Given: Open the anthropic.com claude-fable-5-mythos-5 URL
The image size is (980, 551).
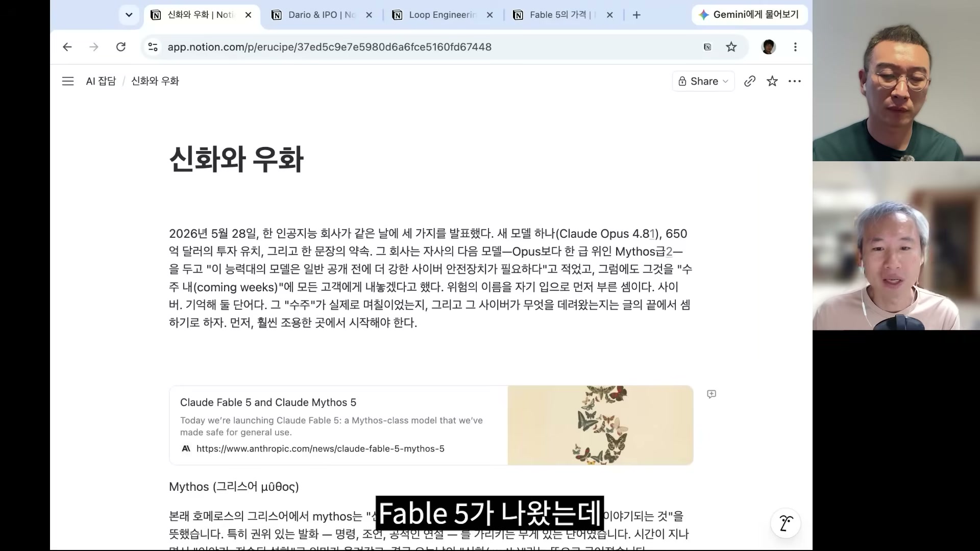Looking at the screenshot, I should click(x=320, y=449).
